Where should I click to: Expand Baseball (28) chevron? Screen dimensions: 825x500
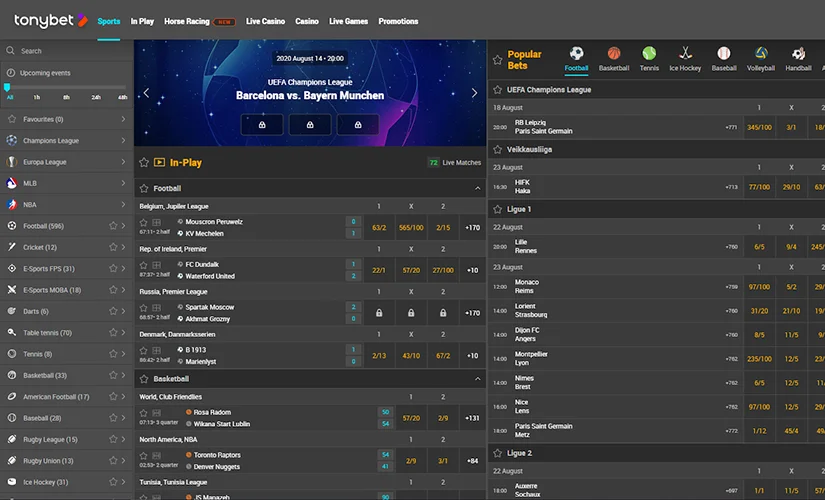[x=123, y=418]
